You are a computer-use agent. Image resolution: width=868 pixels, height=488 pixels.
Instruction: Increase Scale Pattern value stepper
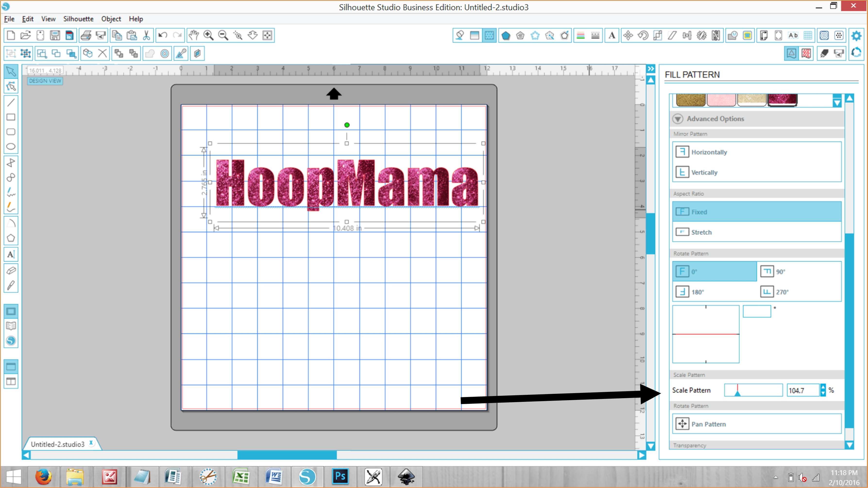[823, 387]
